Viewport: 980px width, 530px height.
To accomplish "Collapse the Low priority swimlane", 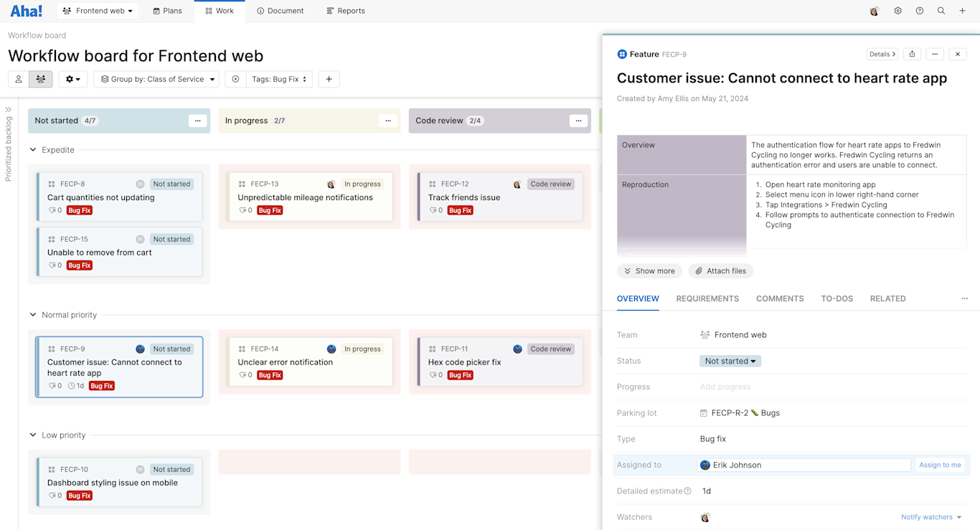I will click(x=32, y=435).
